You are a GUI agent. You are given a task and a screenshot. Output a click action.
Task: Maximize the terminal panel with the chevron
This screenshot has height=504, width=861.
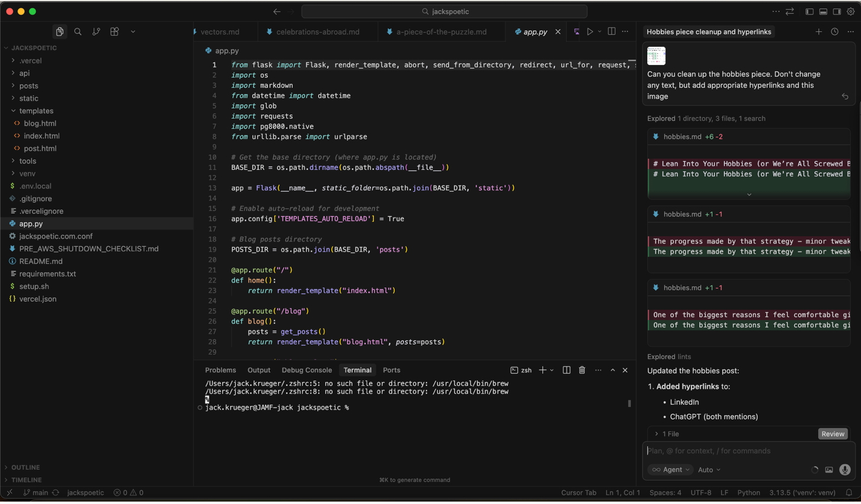click(x=612, y=370)
